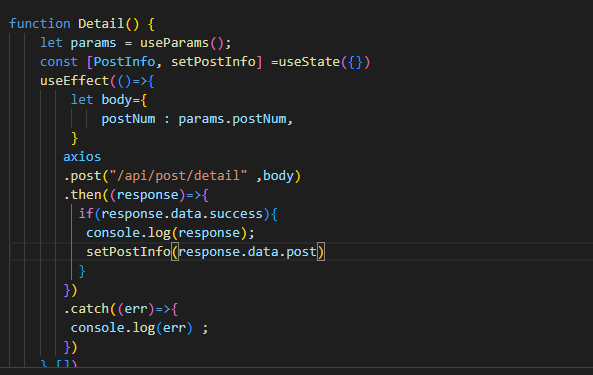
Task: Click 'params.postNum' value
Action: [232, 119]
